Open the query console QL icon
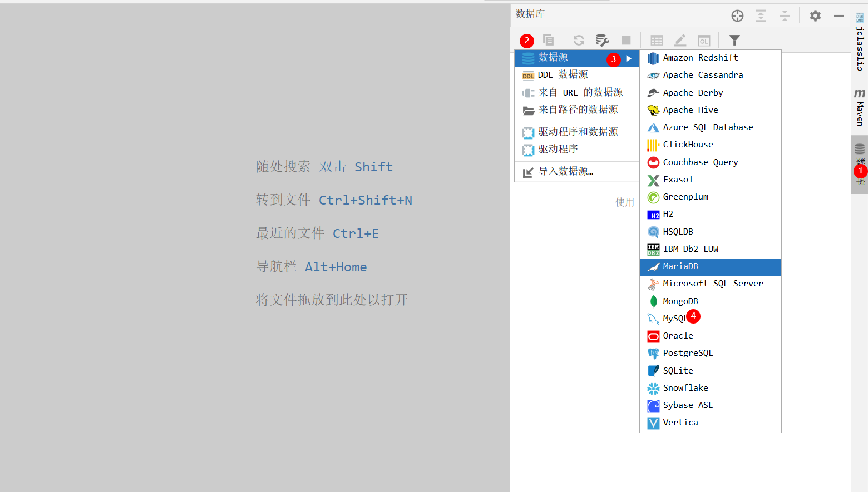 (704, 40)
